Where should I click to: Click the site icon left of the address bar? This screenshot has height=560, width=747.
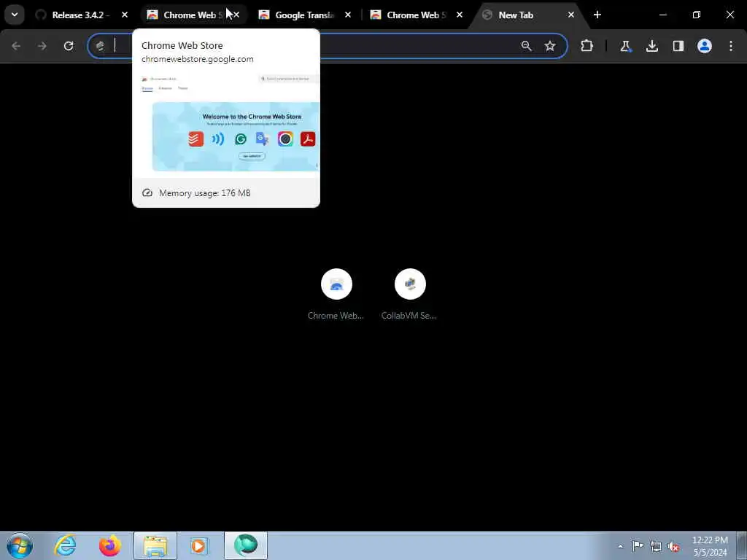100,46
